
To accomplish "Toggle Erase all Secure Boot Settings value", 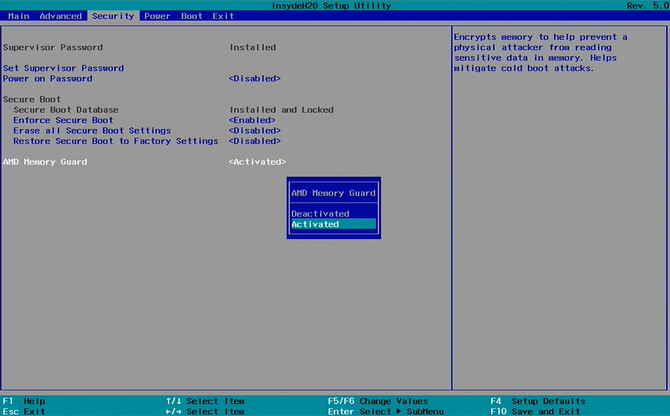I will pyautogui.click(x=254, y=130).
